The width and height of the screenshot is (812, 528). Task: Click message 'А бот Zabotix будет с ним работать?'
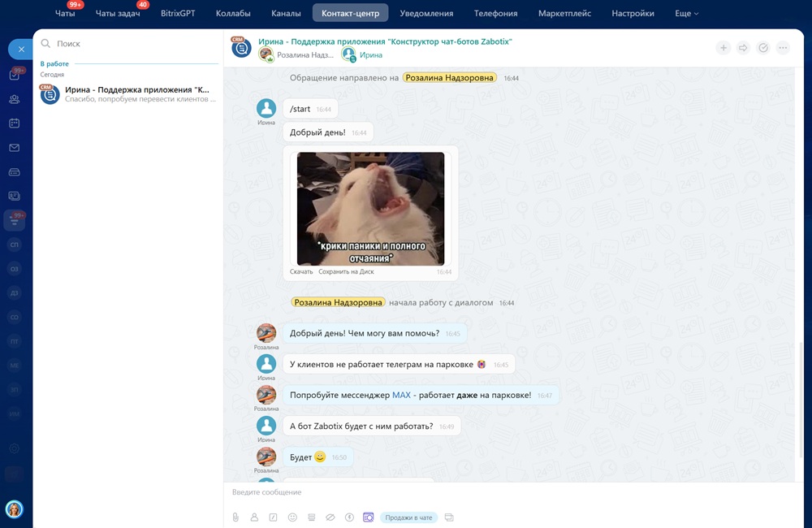coord(372,426)
